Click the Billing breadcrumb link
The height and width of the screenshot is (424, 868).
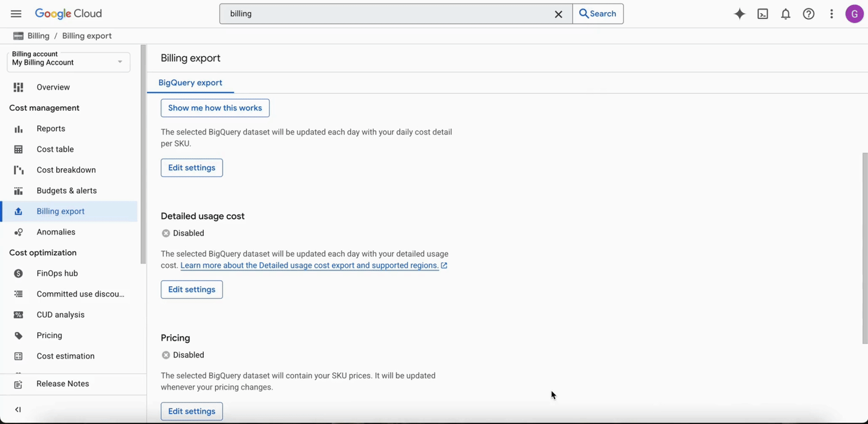pyautogui.click(x=38, y=36)
